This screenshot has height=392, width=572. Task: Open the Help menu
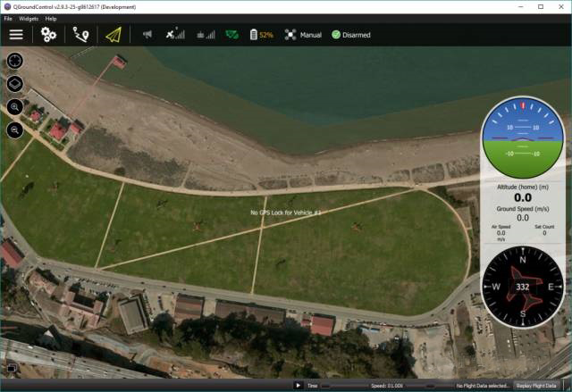[51, 19]
